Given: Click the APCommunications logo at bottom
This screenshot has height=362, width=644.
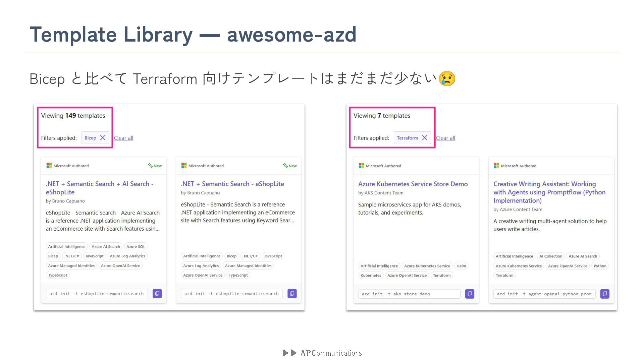Looking at the screenshot, I should coord(322,353).
